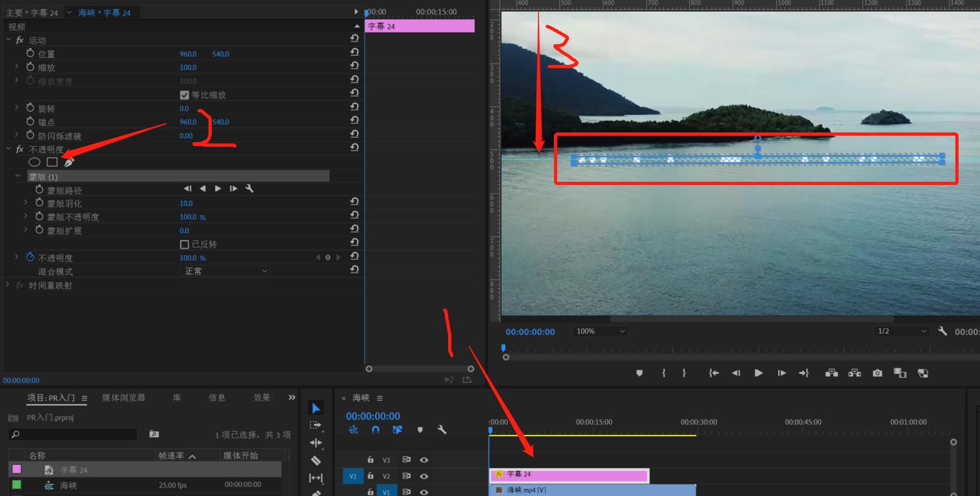Click the Extract button in the program monitor
This screenshot has width=980, height=496.
855,373
